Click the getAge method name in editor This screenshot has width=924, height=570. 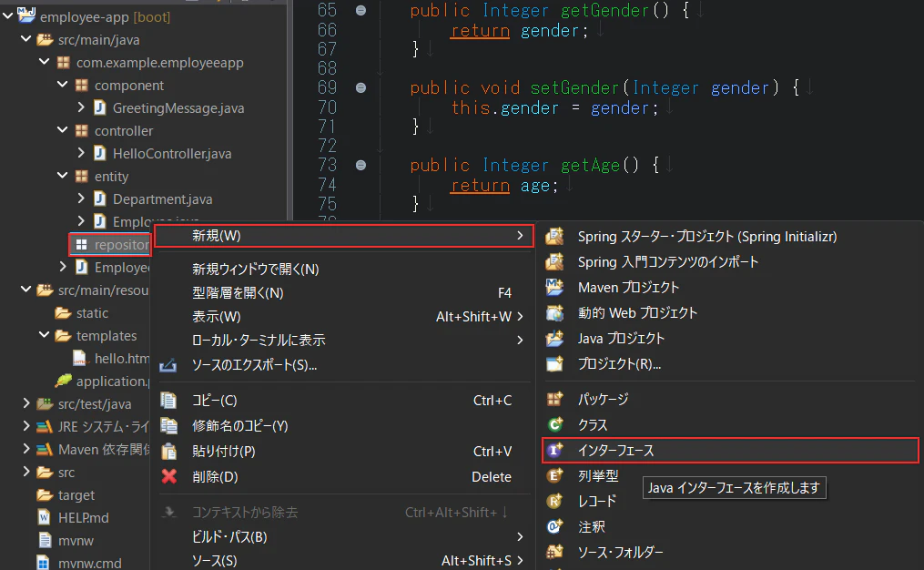tap(590, 166)
